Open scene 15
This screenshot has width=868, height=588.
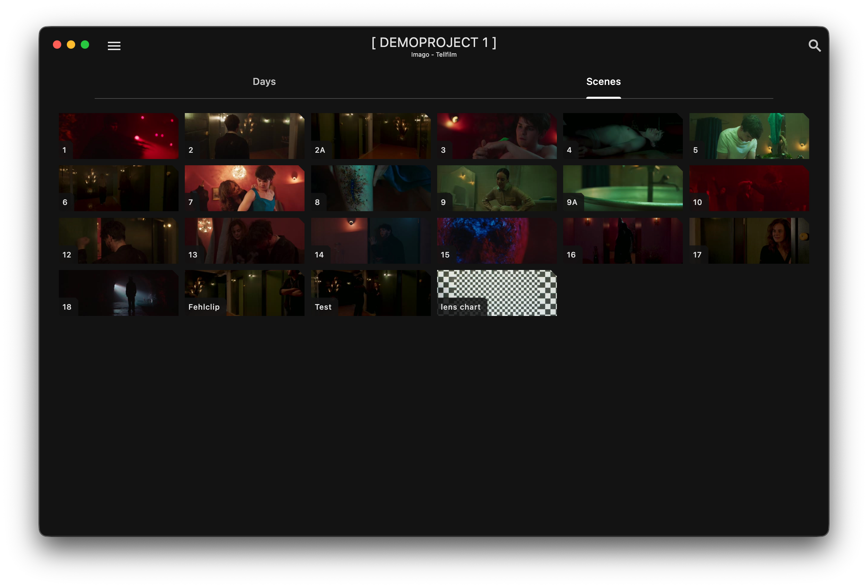(x=496, y=240)
